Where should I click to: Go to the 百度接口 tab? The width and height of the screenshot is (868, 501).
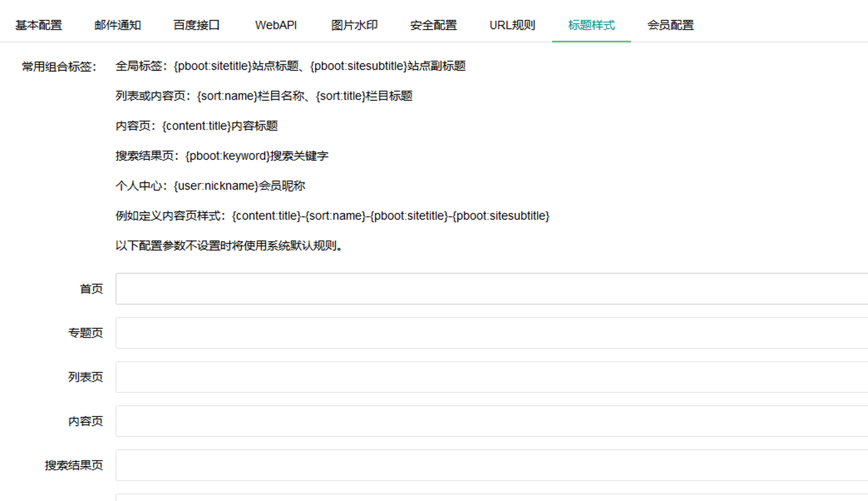(196, 25)
